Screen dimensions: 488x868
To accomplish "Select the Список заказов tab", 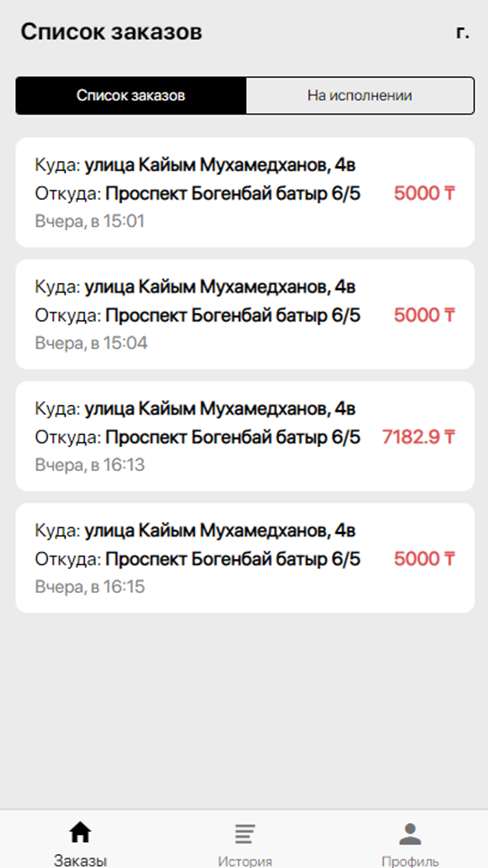I will coord(131,95).
